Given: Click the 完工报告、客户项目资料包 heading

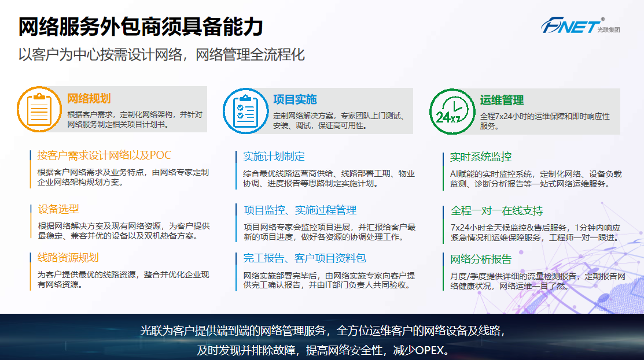Looking at the screenshot, I should (305, 258).
